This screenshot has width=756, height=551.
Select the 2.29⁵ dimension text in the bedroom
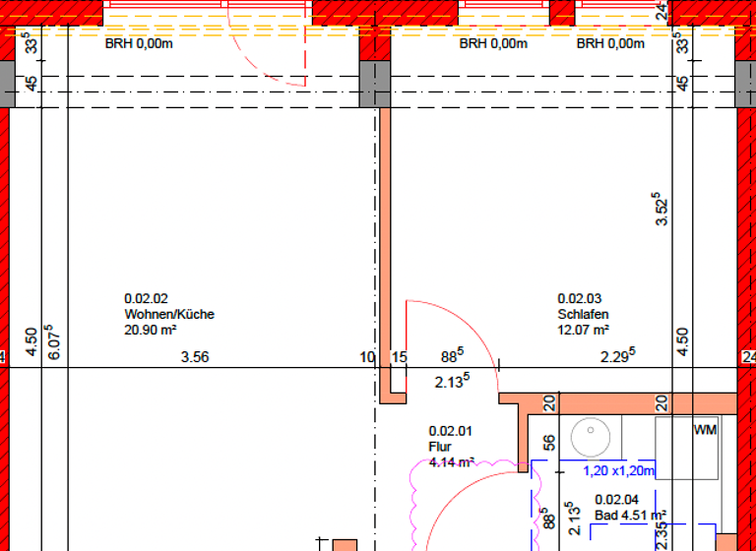[x=618, y=356]
